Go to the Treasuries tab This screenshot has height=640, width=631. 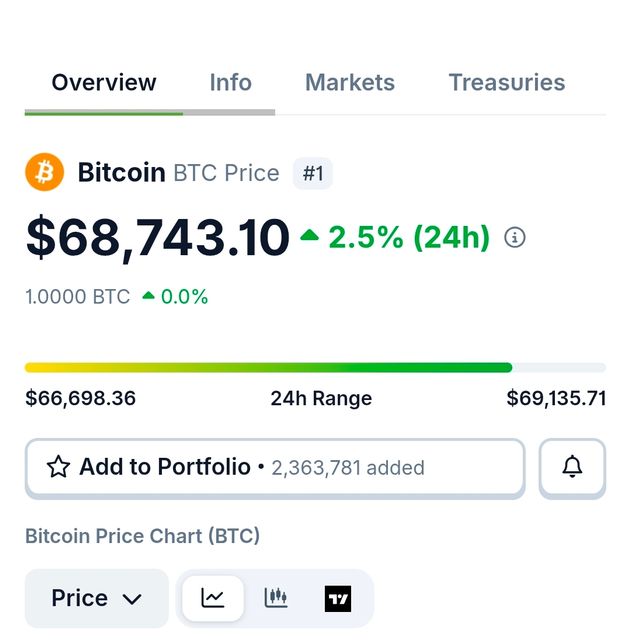(x=506, y=82)
